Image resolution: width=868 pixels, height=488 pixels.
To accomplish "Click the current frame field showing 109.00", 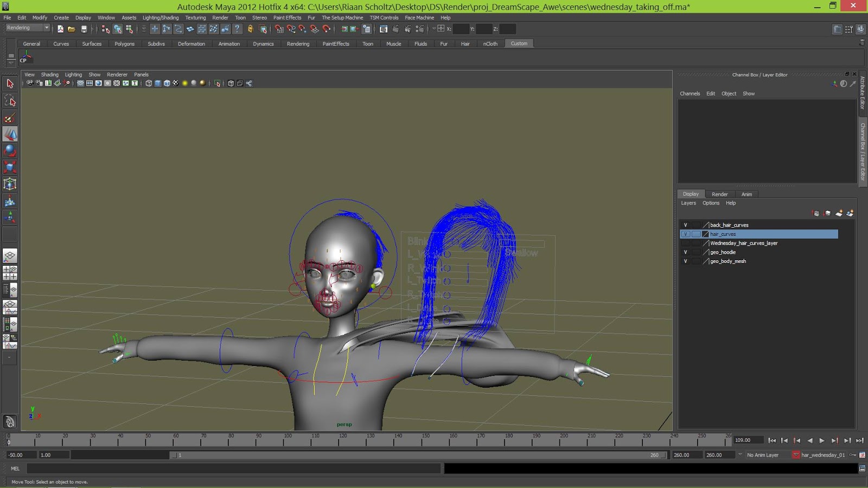I will 748,440.
